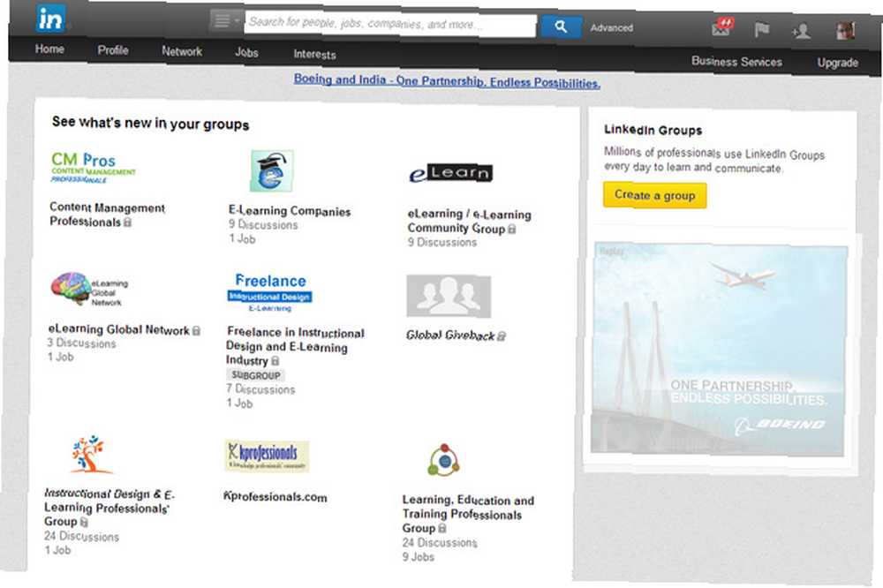The image size is (883, 588).
Task: Click "9 Discussions" under E-Learning Companies
Action: (263, 224)
